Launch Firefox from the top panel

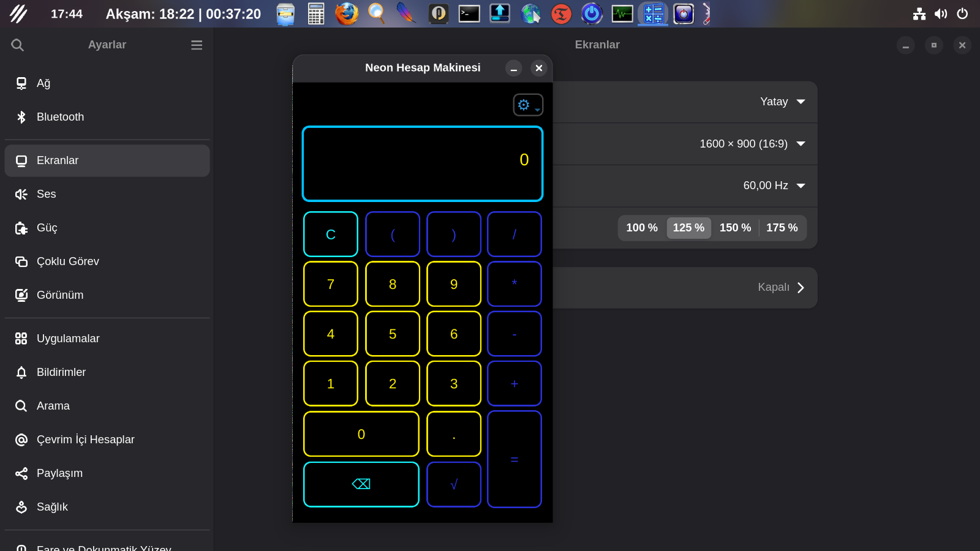(346, 13)
